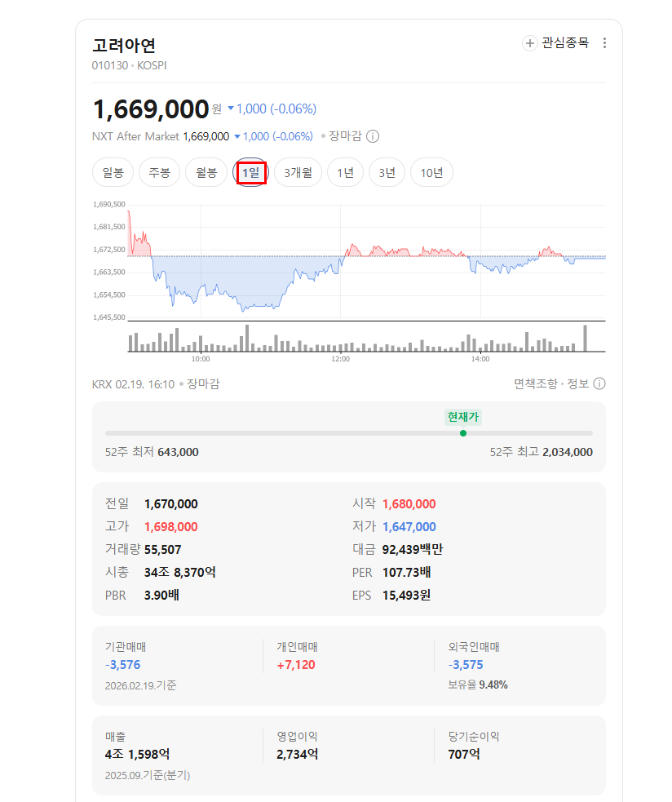The image size is (672, 802).
Task: Click the 관심종목 button label
Action: [565, 43]
